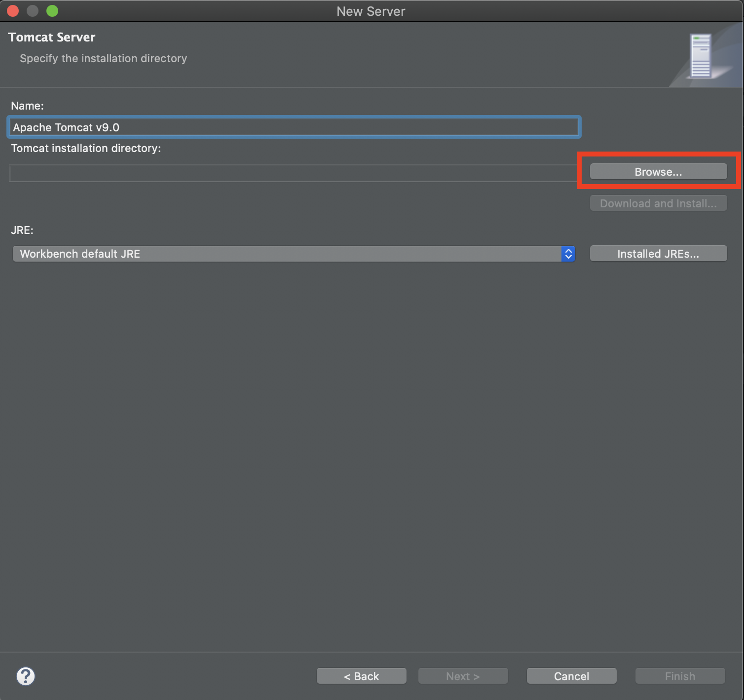Screen dimensions: 744x700
Task: Click 'Specify the installation directory' text
Action: (104, 58)
